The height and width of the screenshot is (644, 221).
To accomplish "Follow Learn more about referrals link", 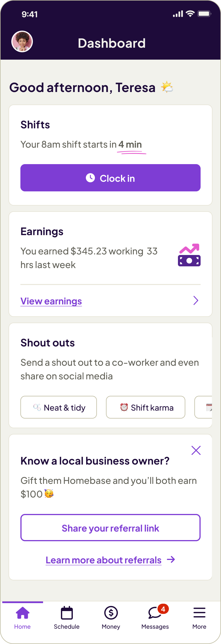I will tap(104, 560).
